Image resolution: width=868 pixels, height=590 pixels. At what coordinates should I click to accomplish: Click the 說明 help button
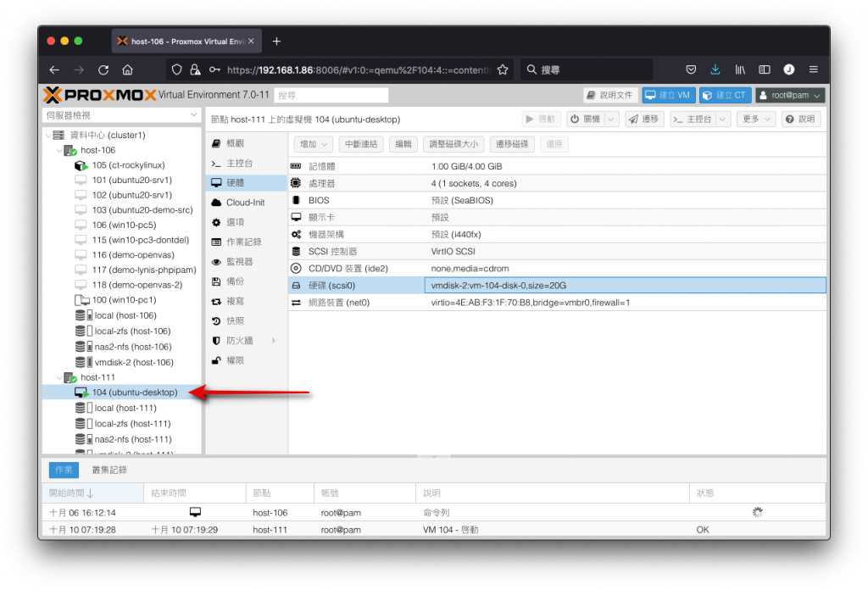[800, 119]
